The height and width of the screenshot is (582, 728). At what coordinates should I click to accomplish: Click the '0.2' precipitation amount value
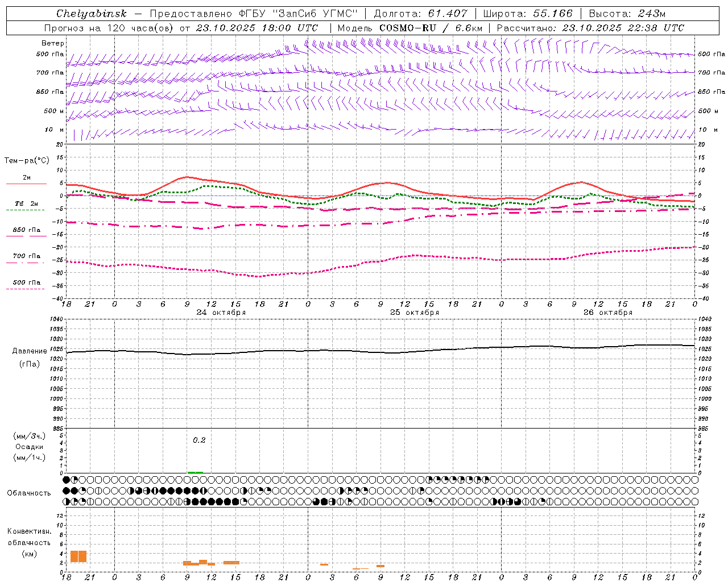[x=199, y=440]
